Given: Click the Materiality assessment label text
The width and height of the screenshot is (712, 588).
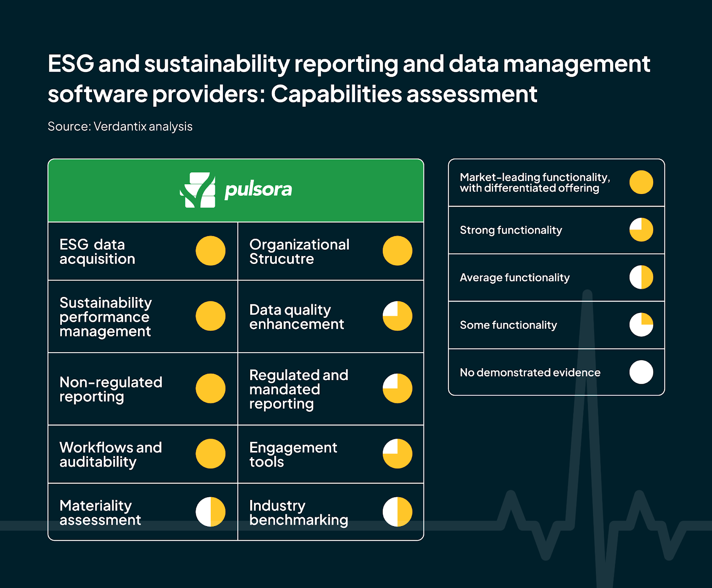Looking at the screenshot, I should 100,512.
